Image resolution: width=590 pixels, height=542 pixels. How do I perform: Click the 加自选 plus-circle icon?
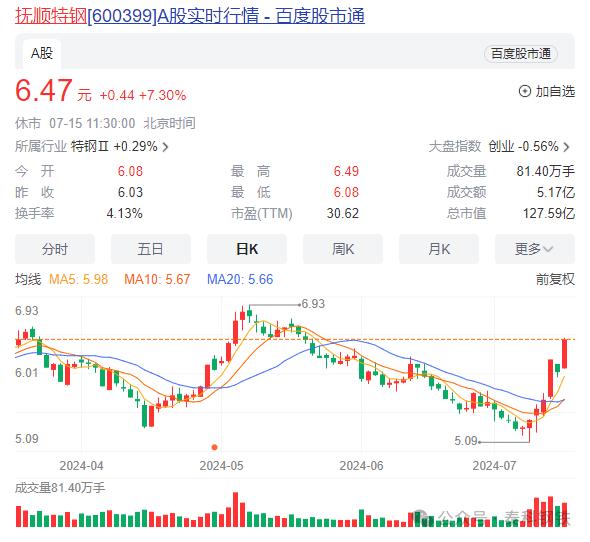(525, 91)
